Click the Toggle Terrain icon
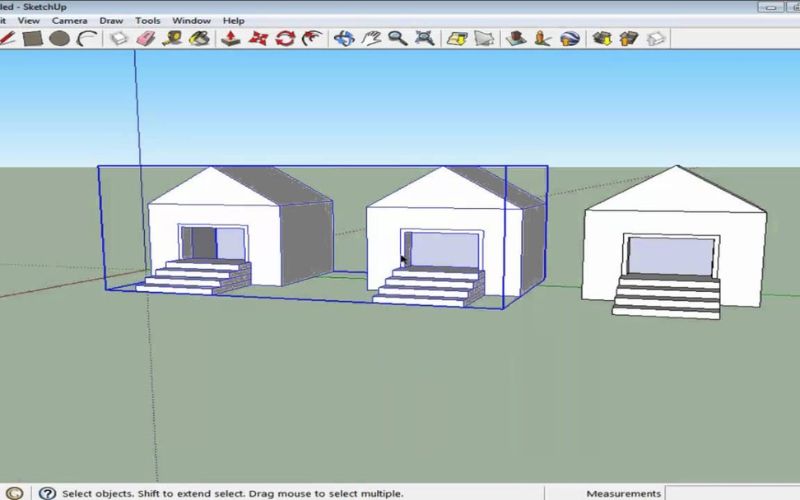The image size is (800, 500). tap(484, 38)
